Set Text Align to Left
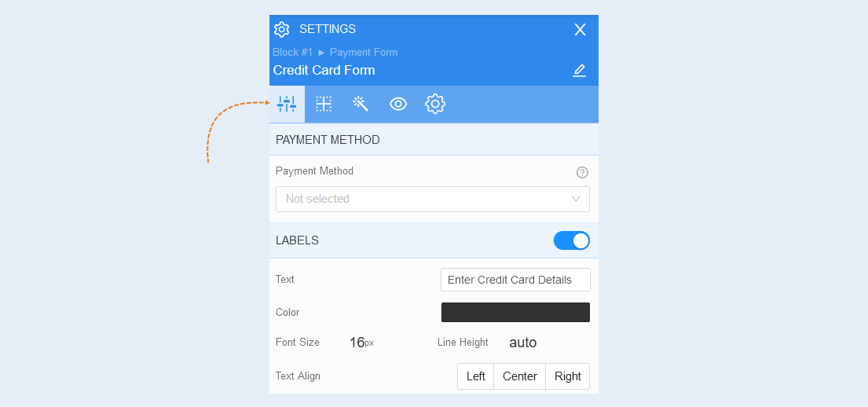868x407 pixels. click(x=475, y=376)
